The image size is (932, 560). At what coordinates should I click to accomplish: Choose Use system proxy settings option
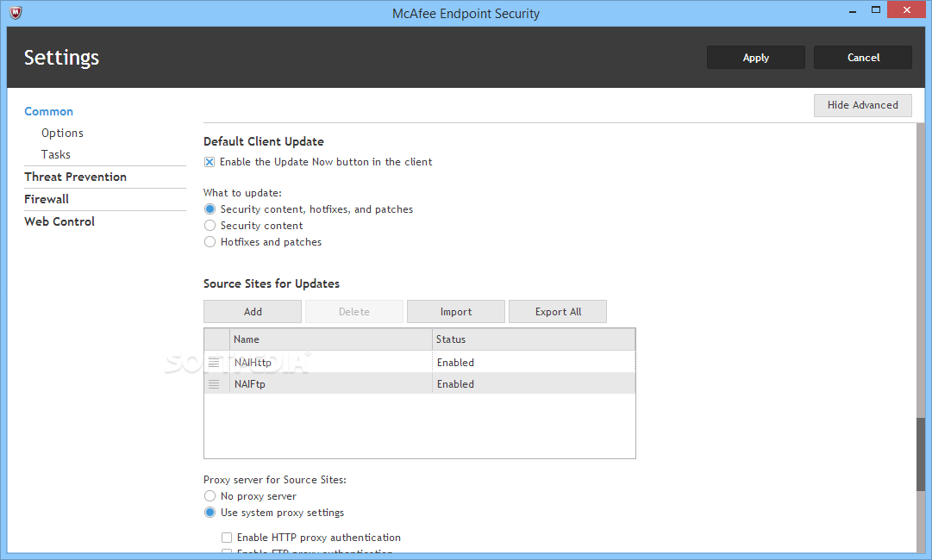tap(210, 513)
